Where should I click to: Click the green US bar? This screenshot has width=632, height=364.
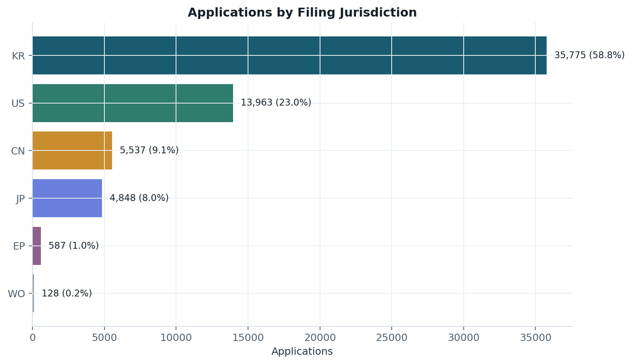pyautogui.click(x=133, y=103)
